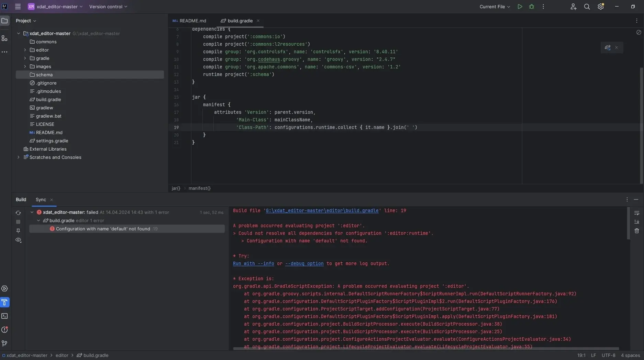Click manifest{} breadcrumb in editor
This screenshot has width=644, height=360.
[199, 188]
